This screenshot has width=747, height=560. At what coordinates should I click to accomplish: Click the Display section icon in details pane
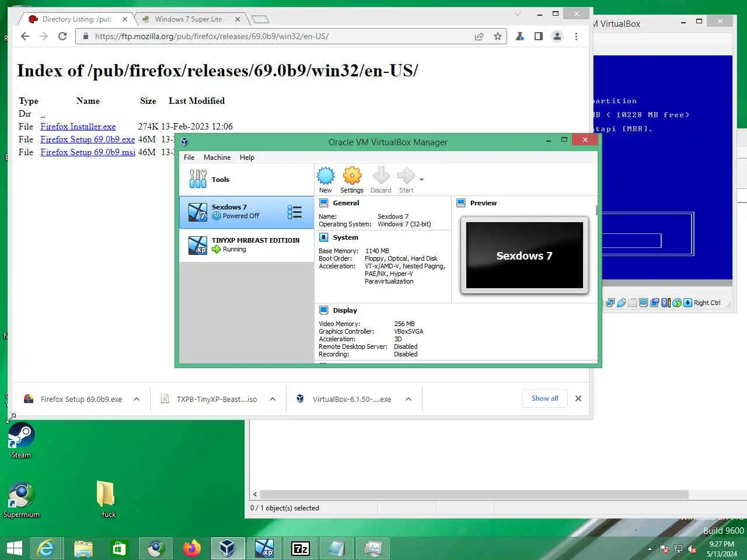point(323,310)
